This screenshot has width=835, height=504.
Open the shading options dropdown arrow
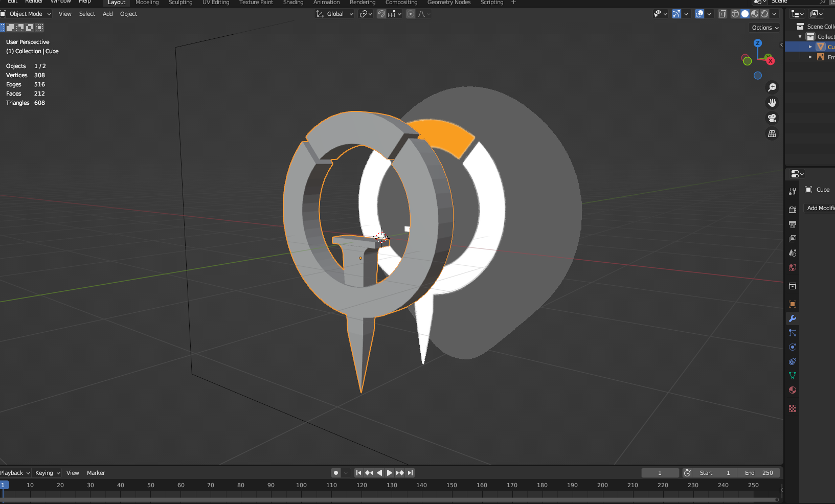point(775,14)
